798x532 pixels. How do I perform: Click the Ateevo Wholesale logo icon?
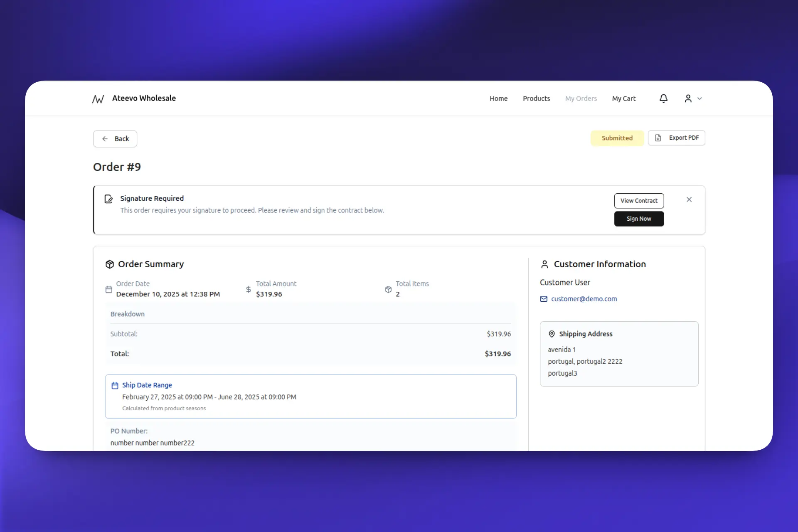coord(98,99)
